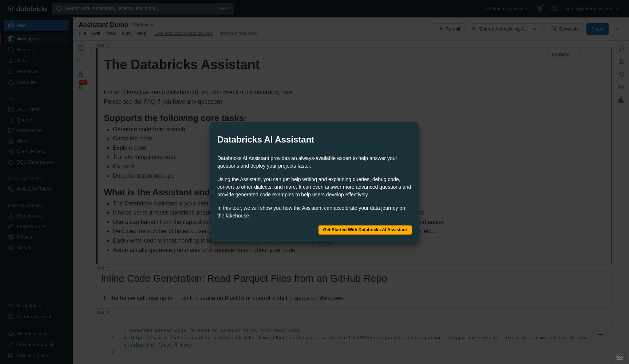Viewport: 629px width, 364px height.
Task: Open the comments panel icon
Action: coord(621,48)
